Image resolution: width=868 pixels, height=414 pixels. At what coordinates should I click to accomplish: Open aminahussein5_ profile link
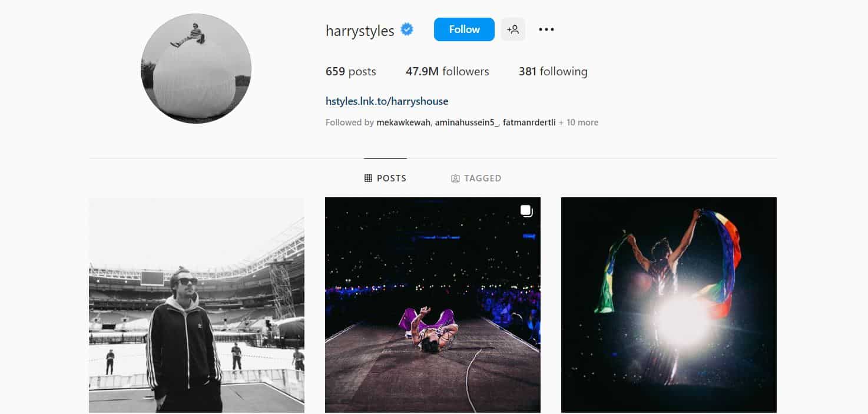pos(466,122)
